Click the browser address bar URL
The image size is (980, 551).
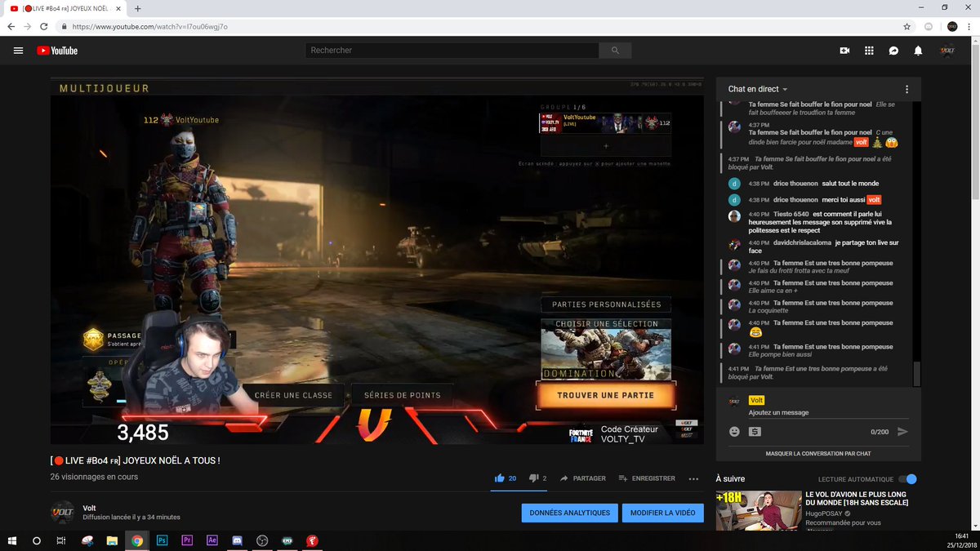tap(149, 26)
